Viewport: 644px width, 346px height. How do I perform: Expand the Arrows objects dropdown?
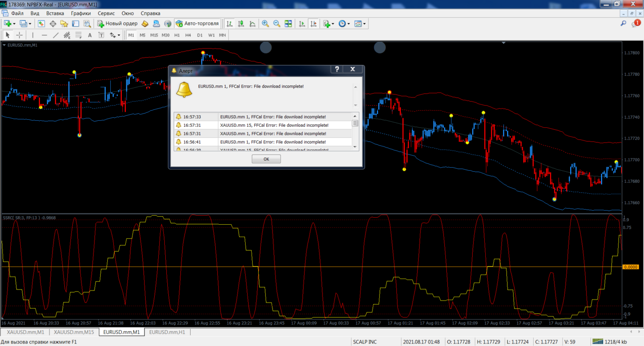119,35
